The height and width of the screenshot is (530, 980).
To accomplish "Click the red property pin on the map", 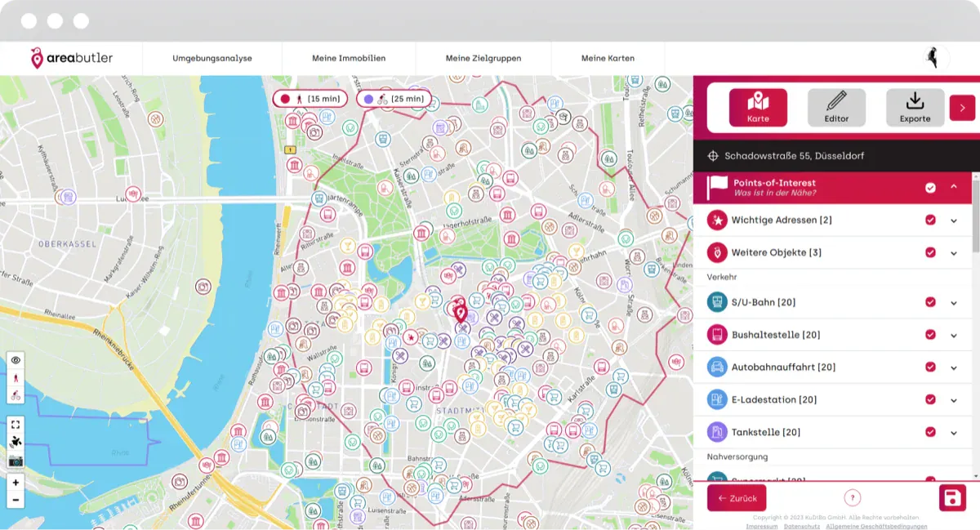I will [460, 310].
